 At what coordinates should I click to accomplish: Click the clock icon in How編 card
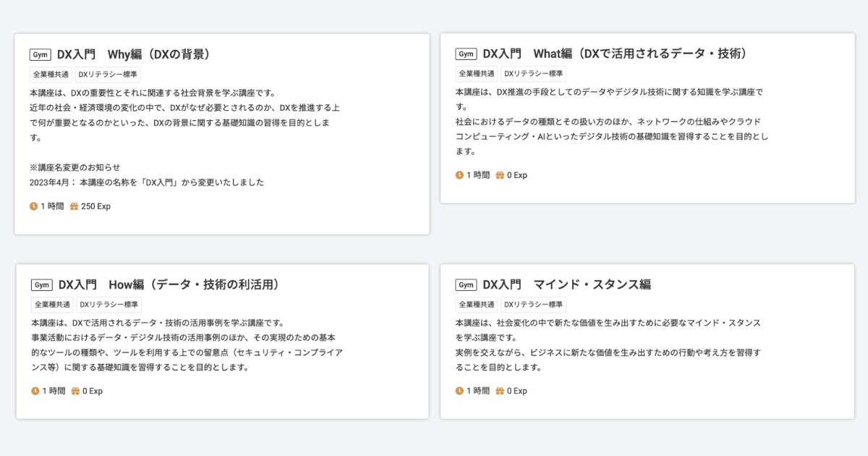click(x=35, y=391)
